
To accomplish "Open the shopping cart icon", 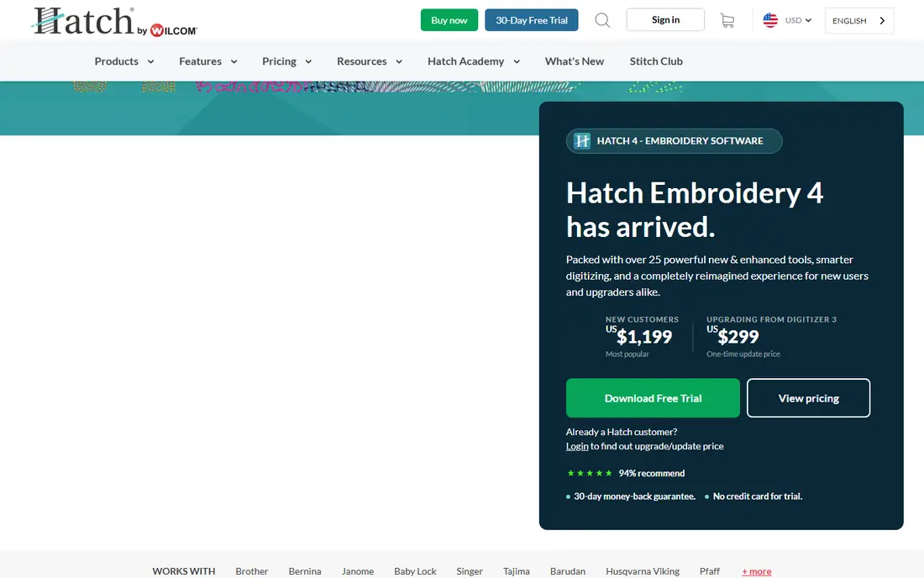I will click(x=727, y=21).
